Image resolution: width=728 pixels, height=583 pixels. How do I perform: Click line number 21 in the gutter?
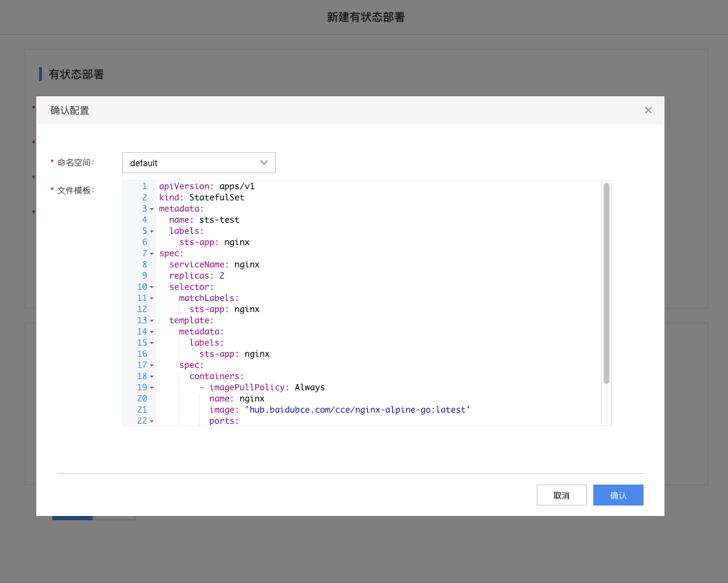pyautogui.click(x=142, y=409)
